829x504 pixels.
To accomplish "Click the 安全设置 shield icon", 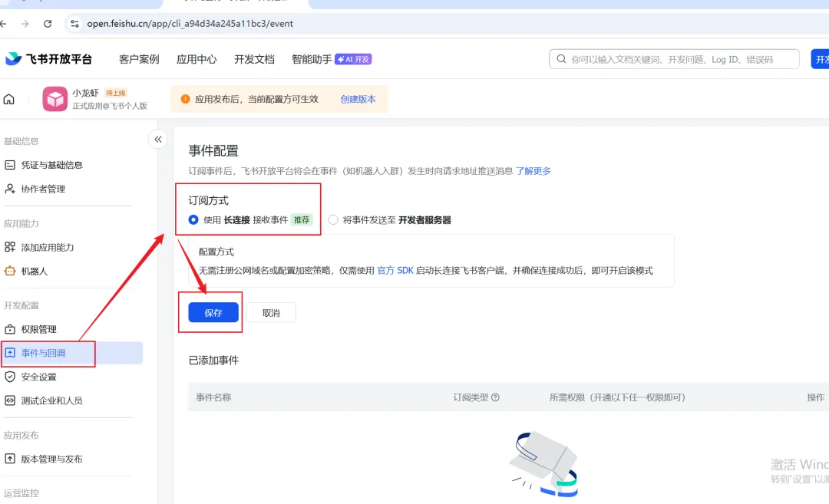I will (x=10, y=377).
